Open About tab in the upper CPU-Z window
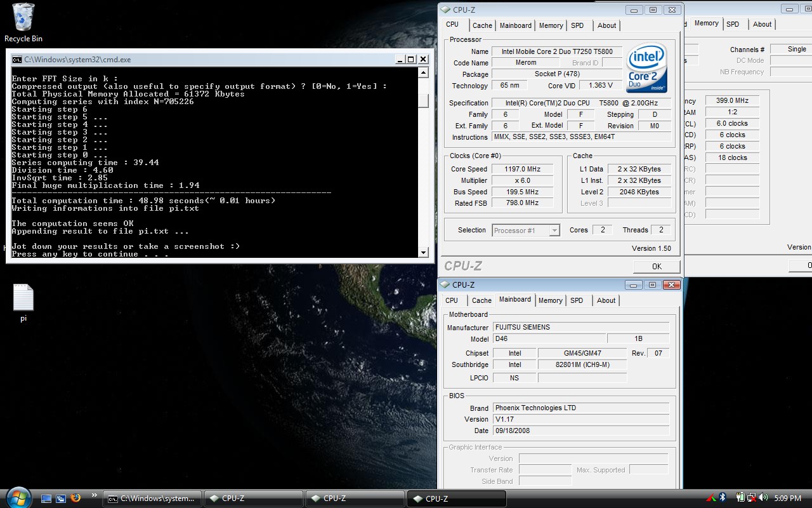 coord(606,25)
